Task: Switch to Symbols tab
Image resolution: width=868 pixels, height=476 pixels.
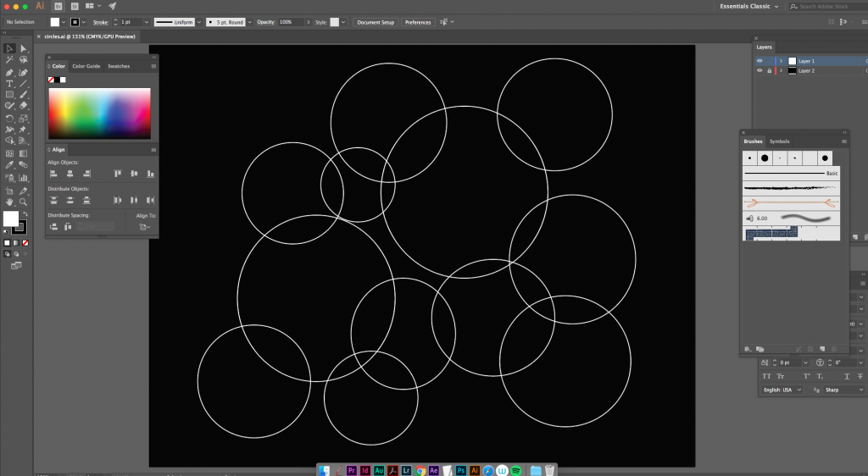Action: pyautogui.click(x=780, y=141)
